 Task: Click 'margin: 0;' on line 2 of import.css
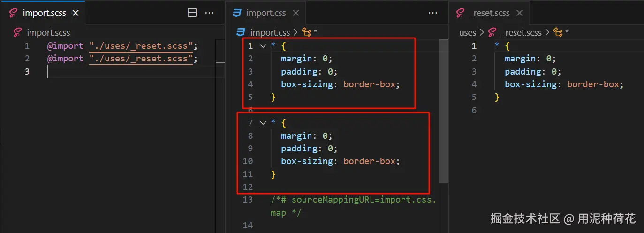click(306, 59)
